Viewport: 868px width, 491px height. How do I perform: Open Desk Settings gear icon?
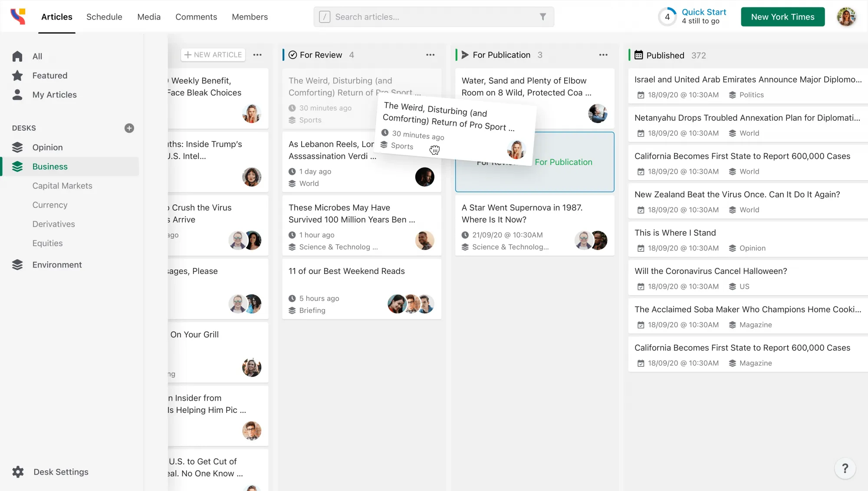click(18, 472)
